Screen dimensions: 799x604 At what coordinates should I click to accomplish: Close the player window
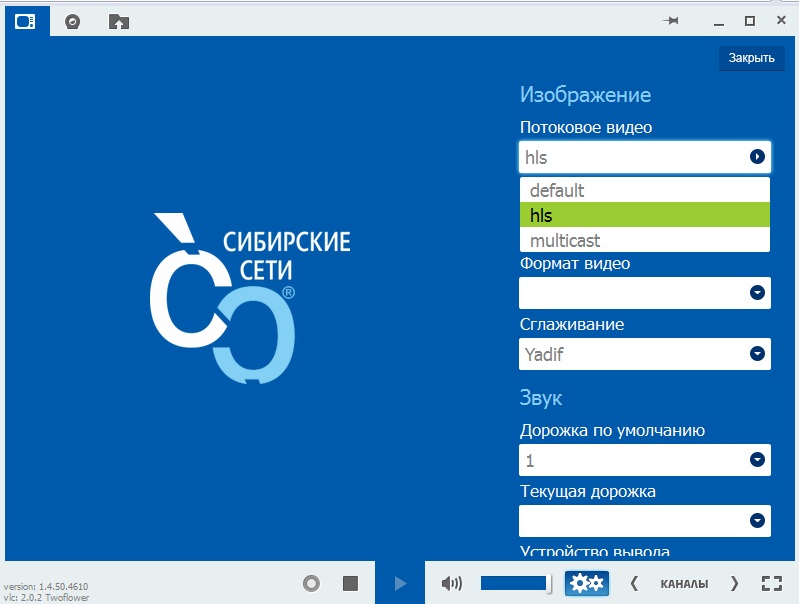(x=781, y=20)
